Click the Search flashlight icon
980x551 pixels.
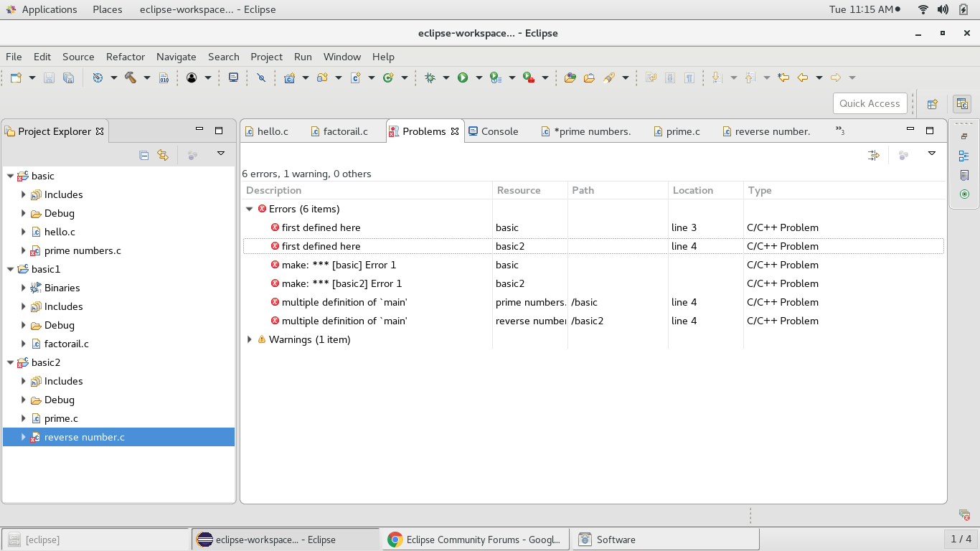609,77
